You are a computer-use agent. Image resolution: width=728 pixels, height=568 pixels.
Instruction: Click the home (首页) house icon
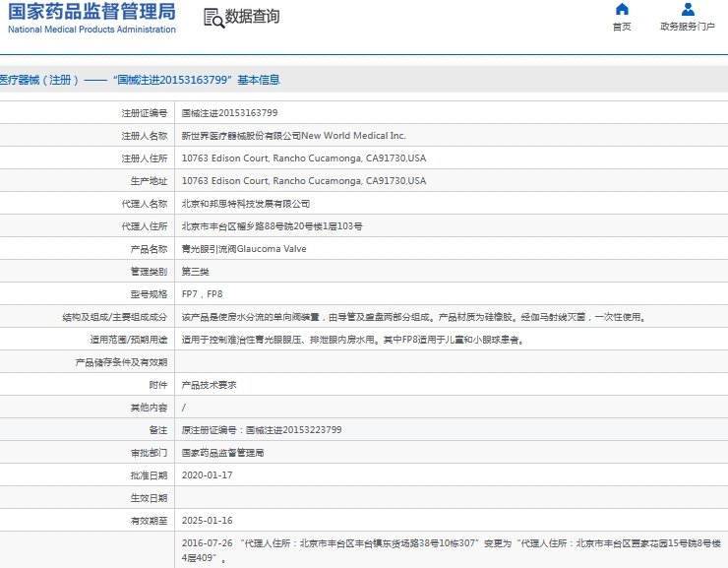click(x=621, y=10)
